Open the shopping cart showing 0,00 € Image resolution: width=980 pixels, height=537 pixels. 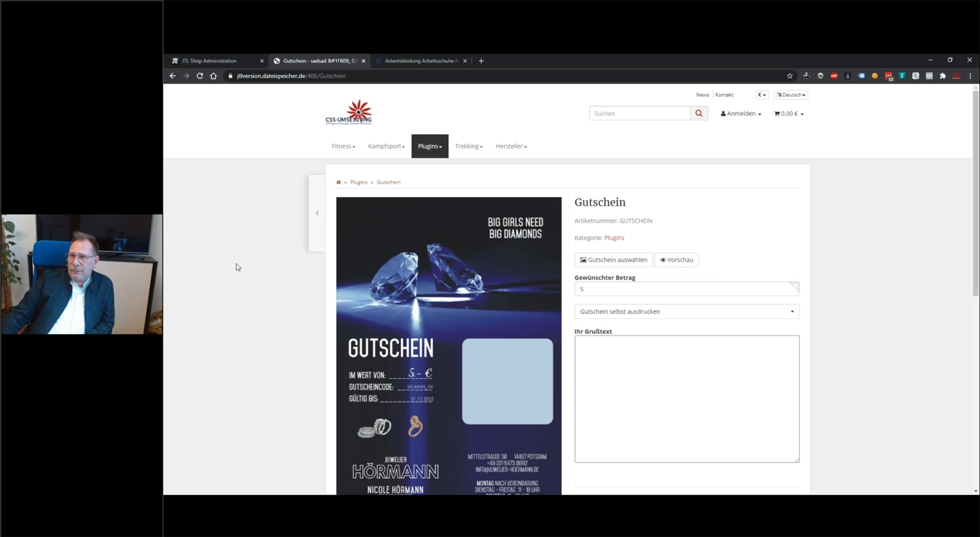[x=789, y=113]
